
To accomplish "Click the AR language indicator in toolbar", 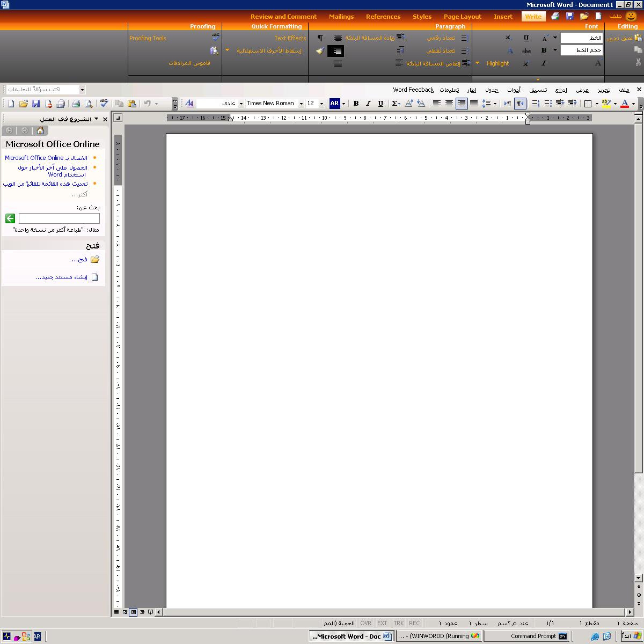I will (334, 104).
